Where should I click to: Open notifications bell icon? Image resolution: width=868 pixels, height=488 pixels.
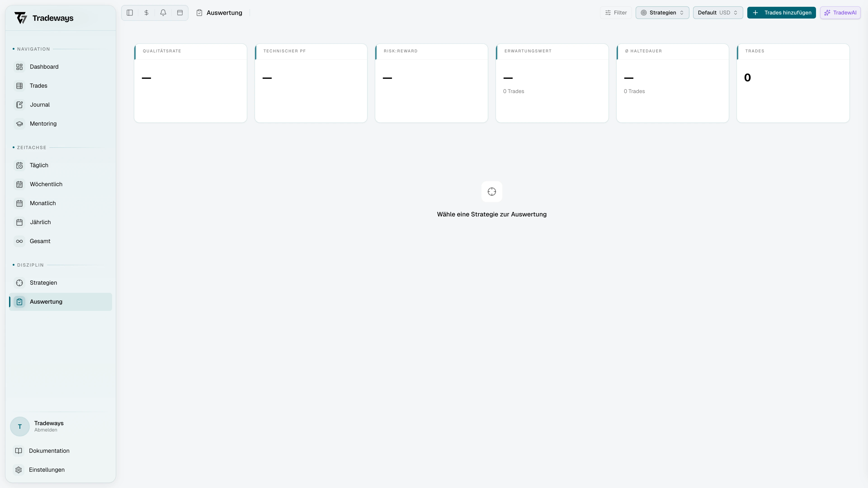(163, 13)
